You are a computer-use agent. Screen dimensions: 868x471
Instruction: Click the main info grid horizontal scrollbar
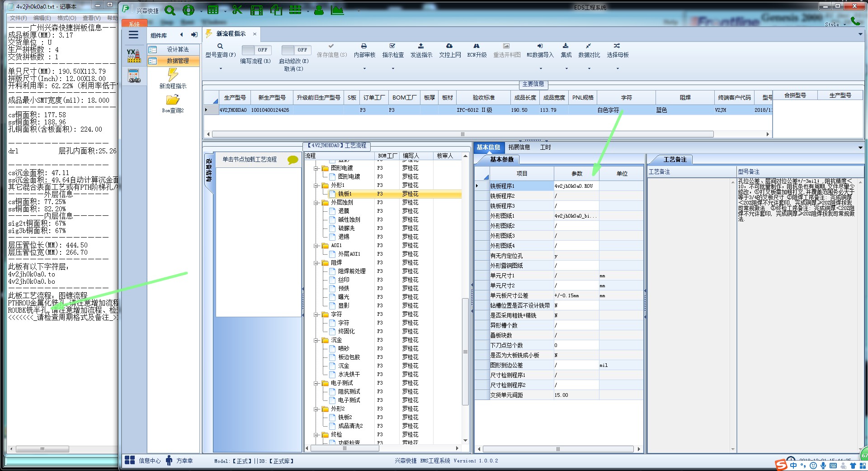pyautogui.click(x=462, y=134)
